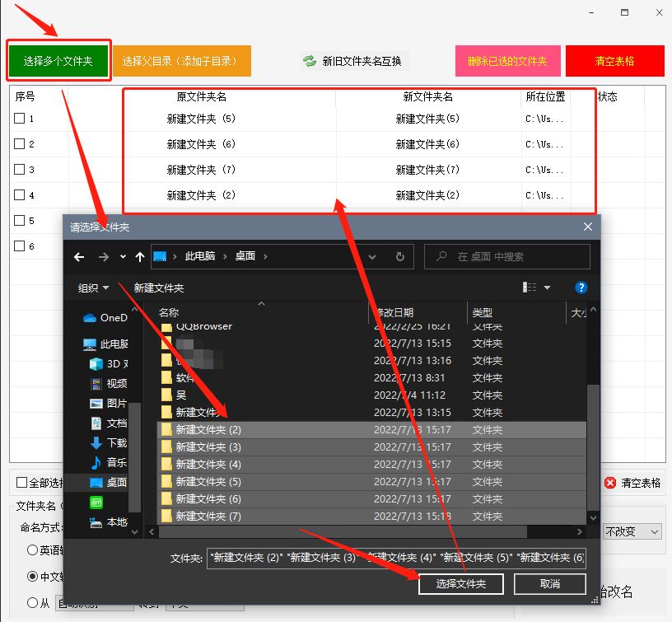This screenshot has width=672, height=622.
Task: Open the view options dropdown arrow
Action: [x=548, y=288]
